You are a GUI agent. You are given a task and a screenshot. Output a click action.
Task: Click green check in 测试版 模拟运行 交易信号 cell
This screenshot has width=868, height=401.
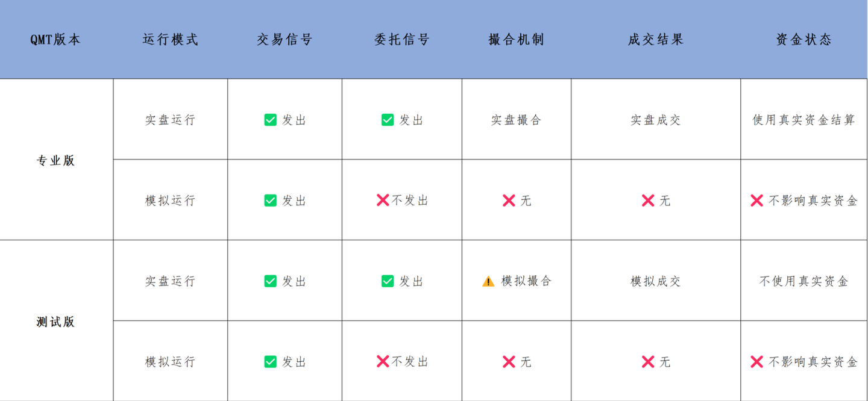[x=271, y=362]
